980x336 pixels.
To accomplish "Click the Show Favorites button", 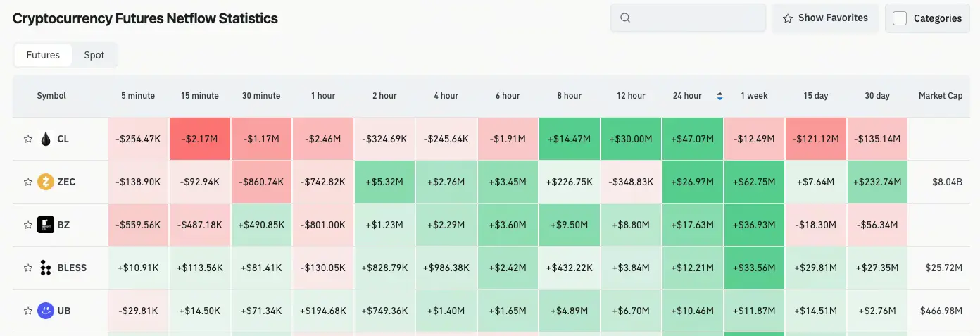I will point(825,18).
